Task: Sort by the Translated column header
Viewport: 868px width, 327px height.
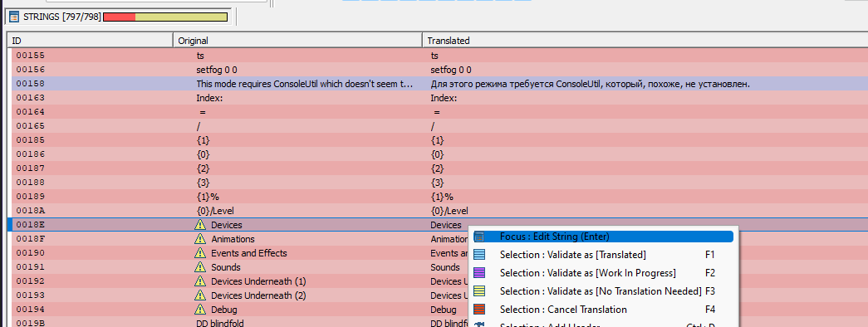Action: pyautogui.click(x=645, y=41)
